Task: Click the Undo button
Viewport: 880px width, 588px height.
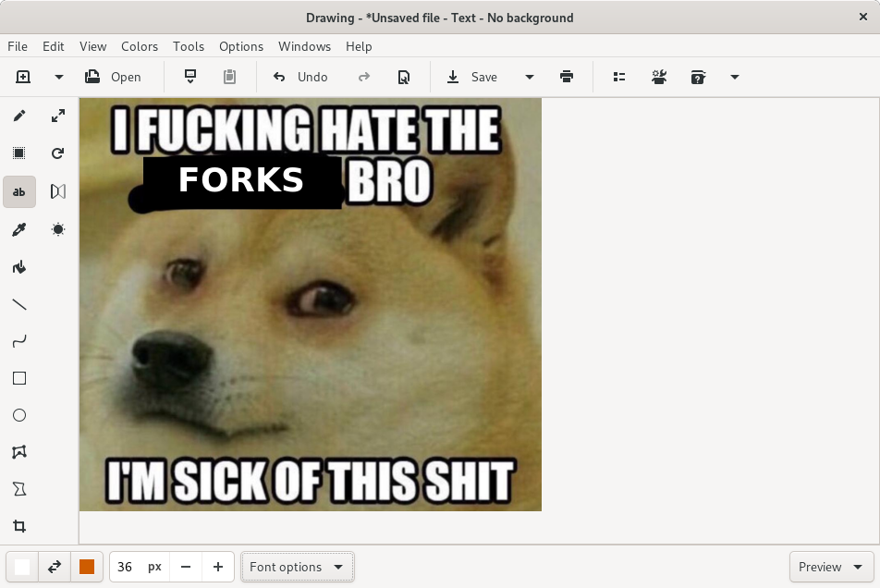Action: click(x=300, y=77)
